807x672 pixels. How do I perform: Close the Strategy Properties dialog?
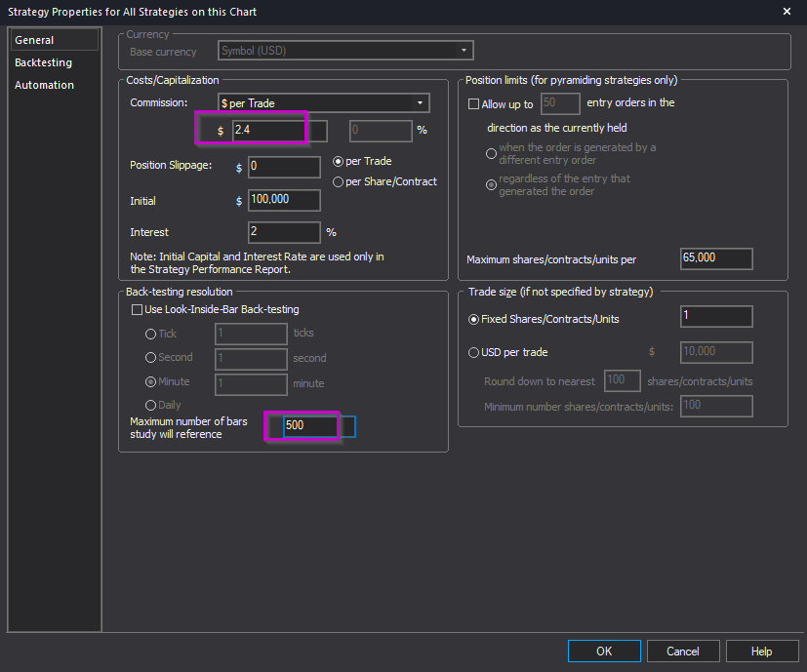[787, 12]
